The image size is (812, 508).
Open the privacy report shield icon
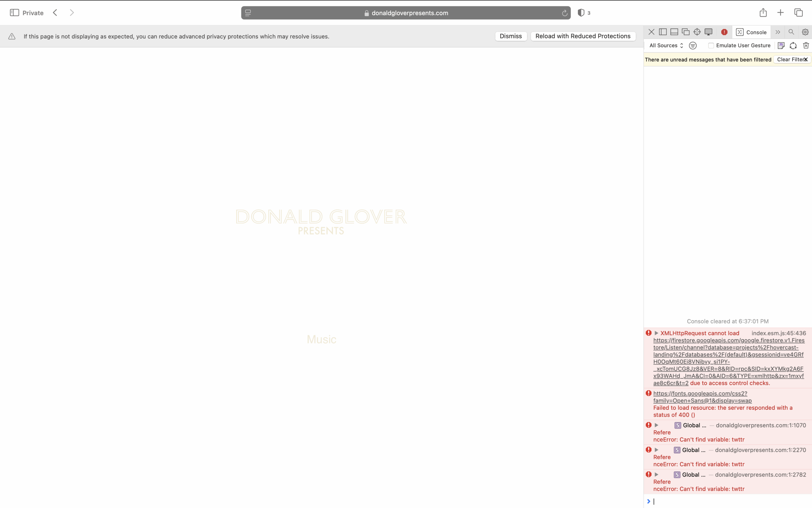pyautogui.click(x=581, y=13)
